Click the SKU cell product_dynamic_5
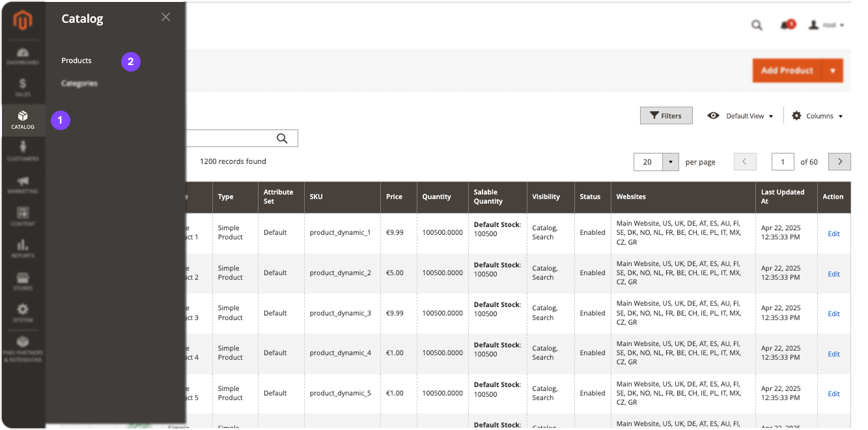 click(x=340, y=394)
